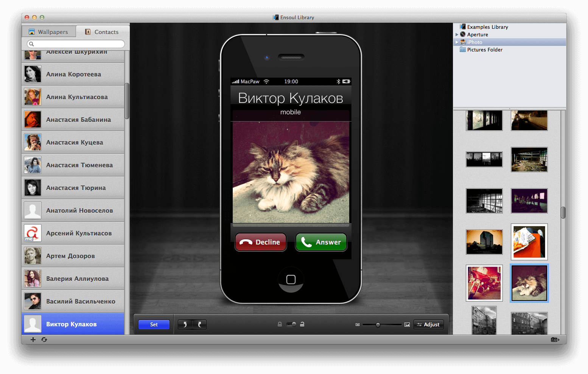Rotate image clockwise
This screenshot has height=374, width=588.
click(x=199, y=324)
